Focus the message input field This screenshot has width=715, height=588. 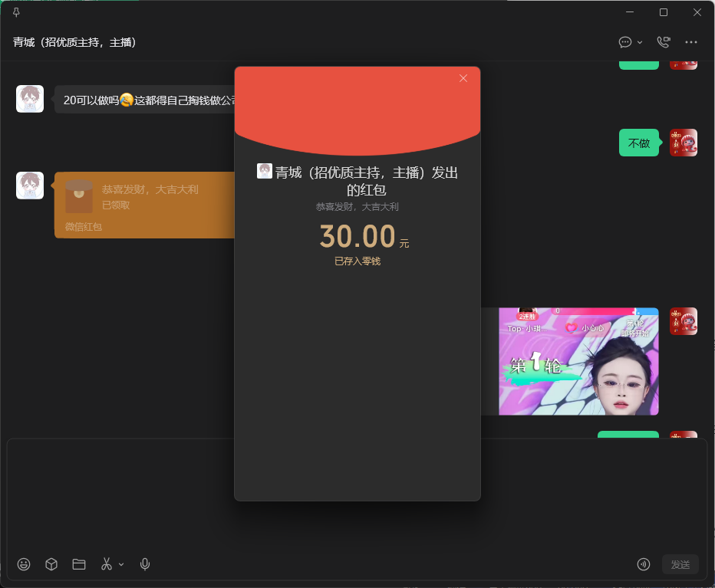357,497
